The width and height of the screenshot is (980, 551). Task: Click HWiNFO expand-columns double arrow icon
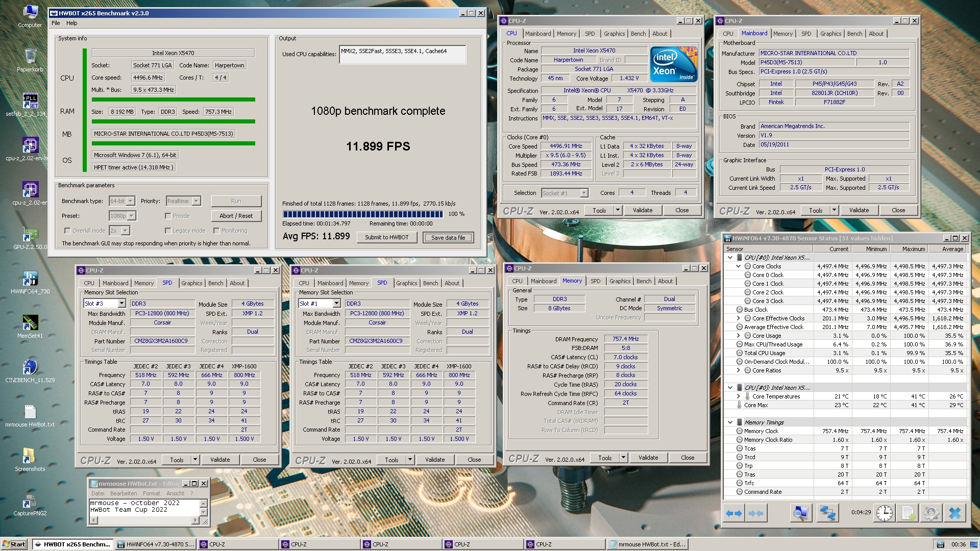click(734, 513)
